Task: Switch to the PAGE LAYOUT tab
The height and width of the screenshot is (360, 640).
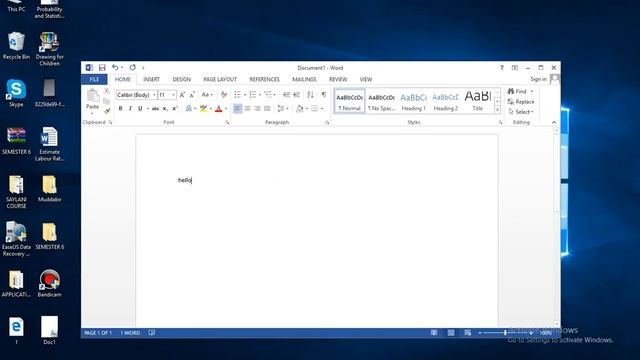Action: (x=220, y=79)
